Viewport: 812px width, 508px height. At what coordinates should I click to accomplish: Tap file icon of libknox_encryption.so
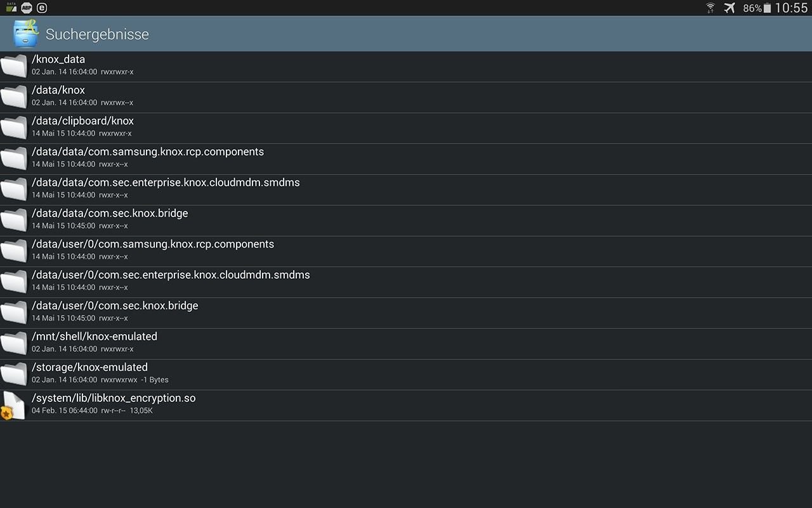(x=13, y=405)
